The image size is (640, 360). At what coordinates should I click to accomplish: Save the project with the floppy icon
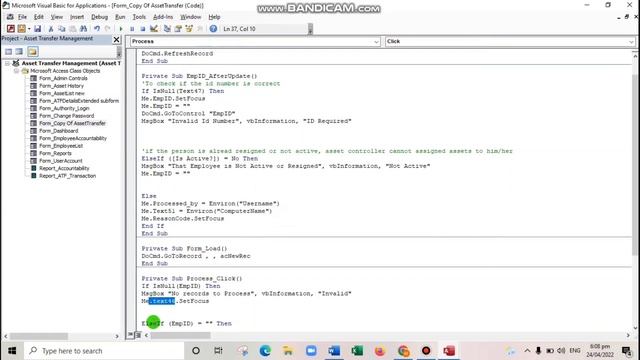(x=38, y=29)
